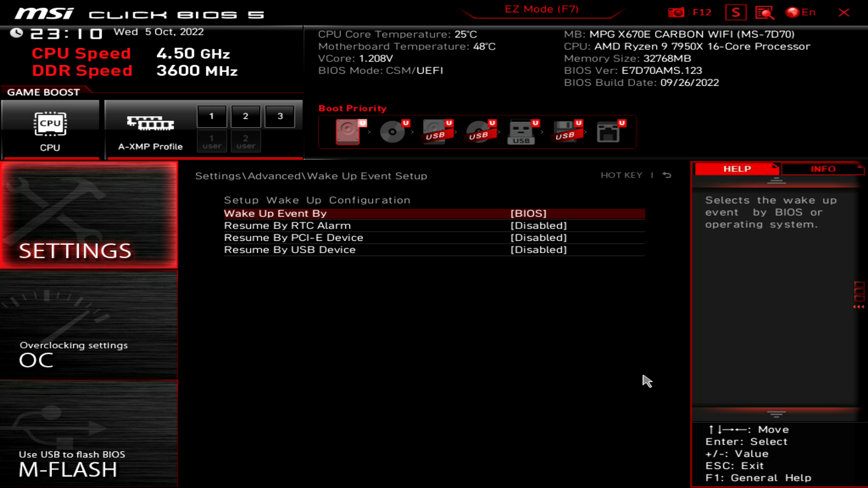Change Resume By RTC Alarm value
Viewport: 868px width, 488px height.
(538, 225)
